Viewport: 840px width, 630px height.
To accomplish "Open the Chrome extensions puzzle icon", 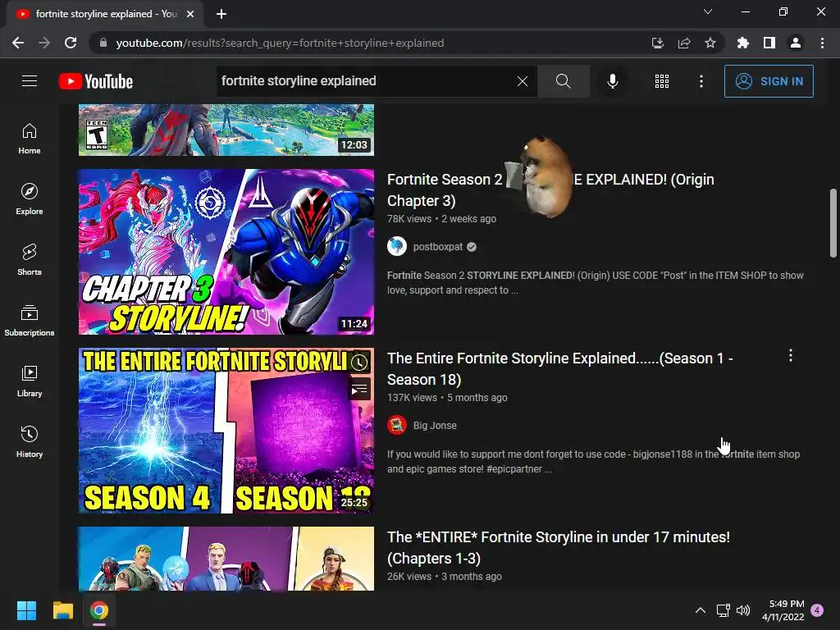I will coord(743,43).
